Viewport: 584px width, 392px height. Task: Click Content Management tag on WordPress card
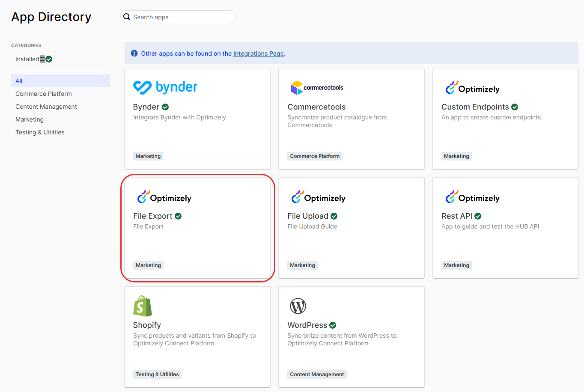tap(317, 374)
